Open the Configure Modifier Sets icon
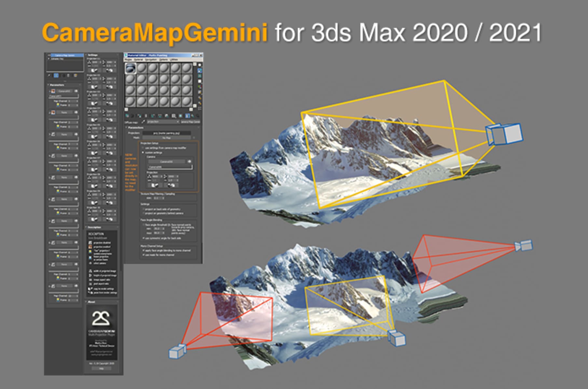Viewport: 588px width, 389px height. coord(75,75)
